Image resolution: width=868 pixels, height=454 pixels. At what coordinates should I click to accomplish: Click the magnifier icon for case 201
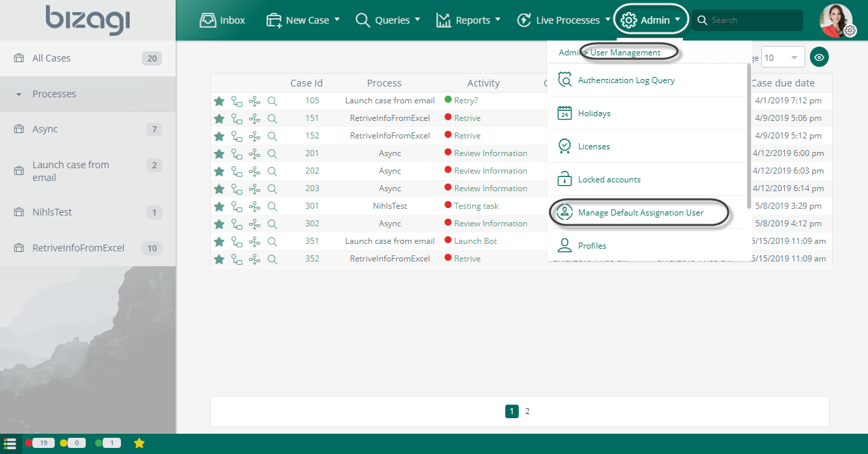pyautogui.click(x=272, y=153)
